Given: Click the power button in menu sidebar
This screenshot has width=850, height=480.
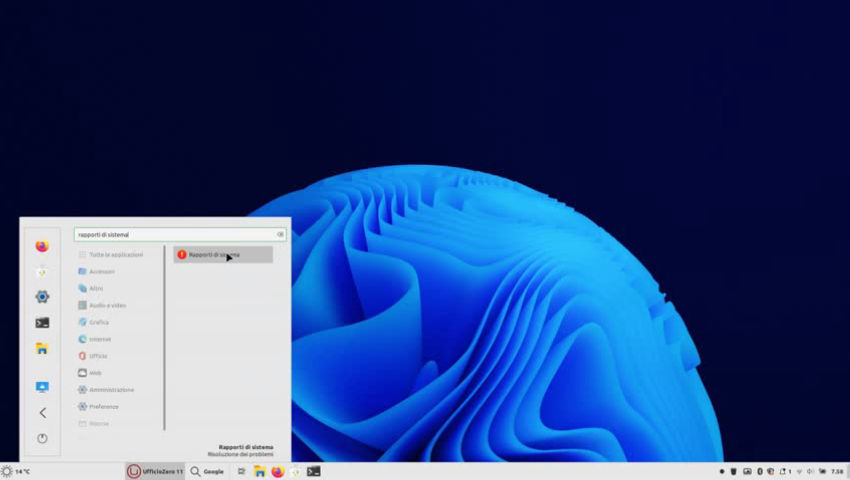Looking at the screenshot, I should click(x=42, y=438).
